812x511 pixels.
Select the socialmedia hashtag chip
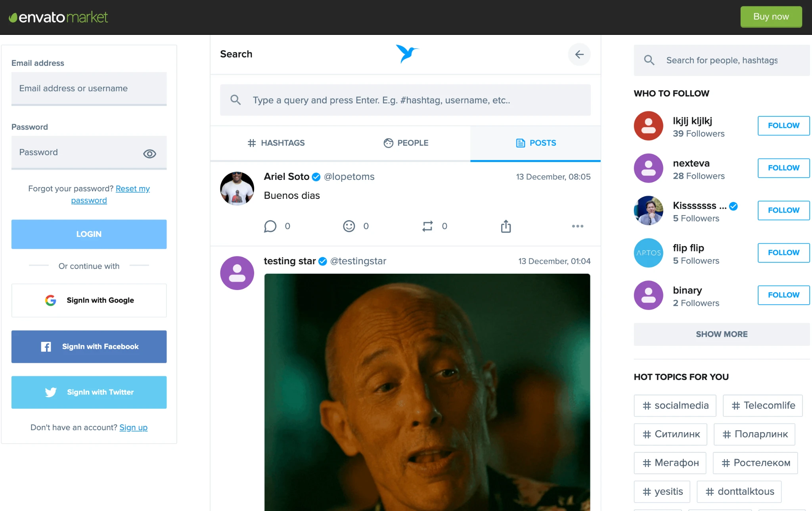pos(675,406)
